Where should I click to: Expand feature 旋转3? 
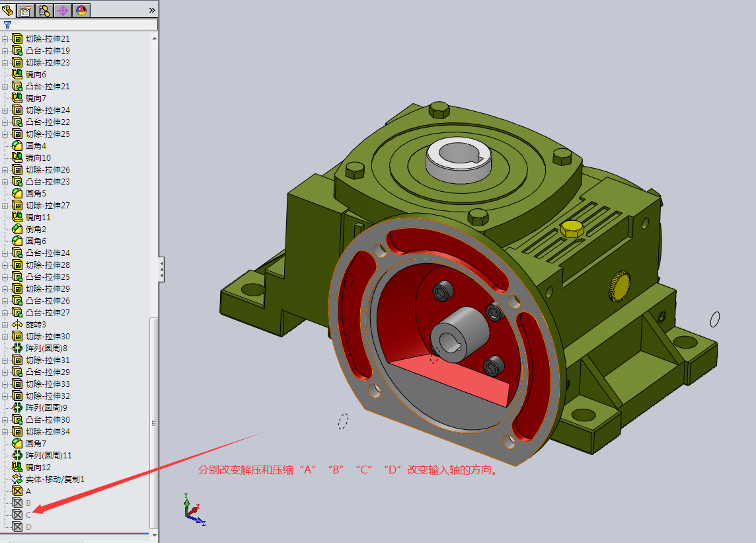point(5,325)
